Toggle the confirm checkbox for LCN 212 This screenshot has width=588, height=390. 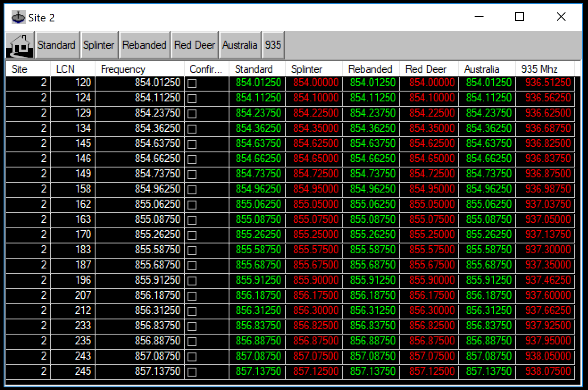click(192, 311)
